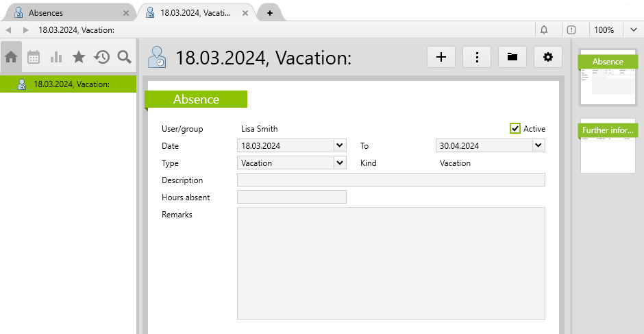
Task: Expand the Date dropdown showing 18.03.2024
Action: click(339, 145)
